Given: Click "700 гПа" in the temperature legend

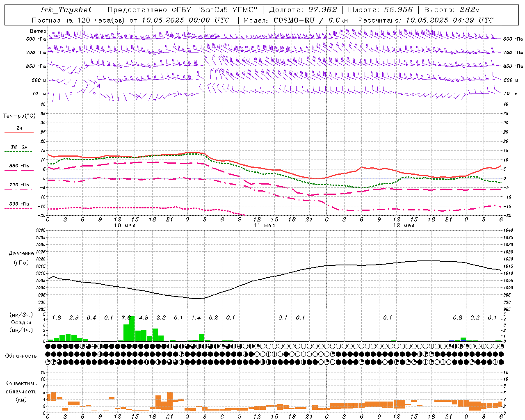Looking at the screenshot, I should coord(19,185).
